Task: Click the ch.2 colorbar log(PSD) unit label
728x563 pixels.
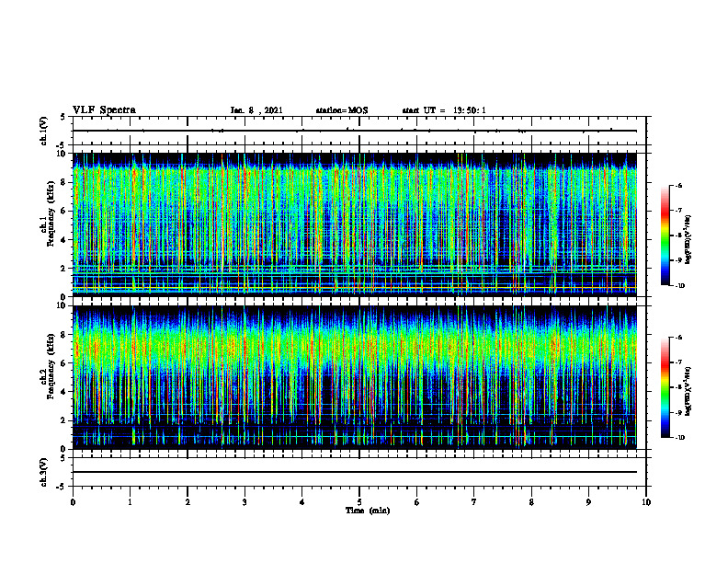Action: click(x=689, y=391)
